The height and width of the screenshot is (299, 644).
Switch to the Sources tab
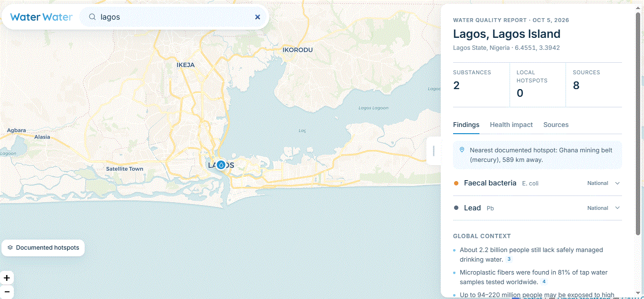(x=556, y=125)
